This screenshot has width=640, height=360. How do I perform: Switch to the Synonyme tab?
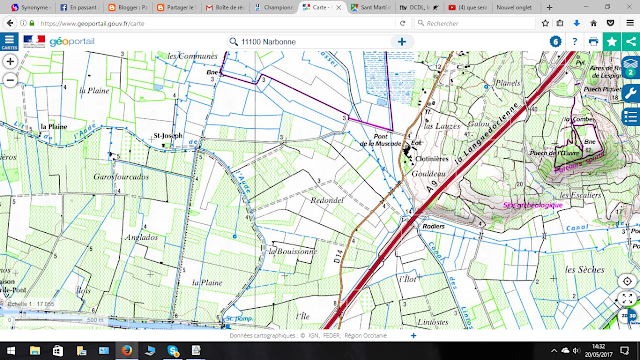coord(30,7)
